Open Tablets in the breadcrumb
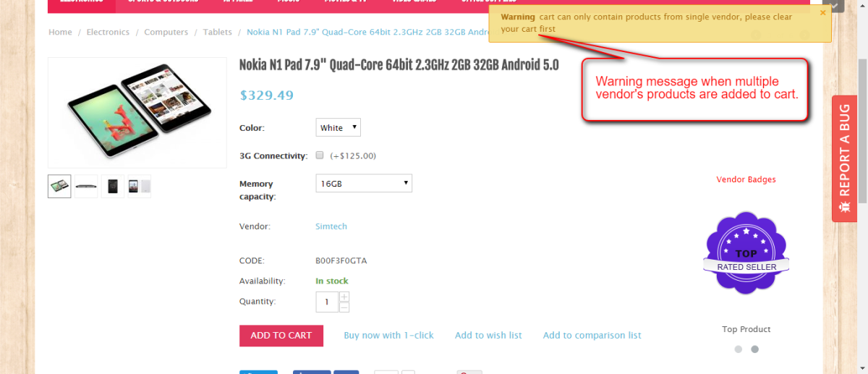Screen dimensions: 868x374 (x=218, y=32)
